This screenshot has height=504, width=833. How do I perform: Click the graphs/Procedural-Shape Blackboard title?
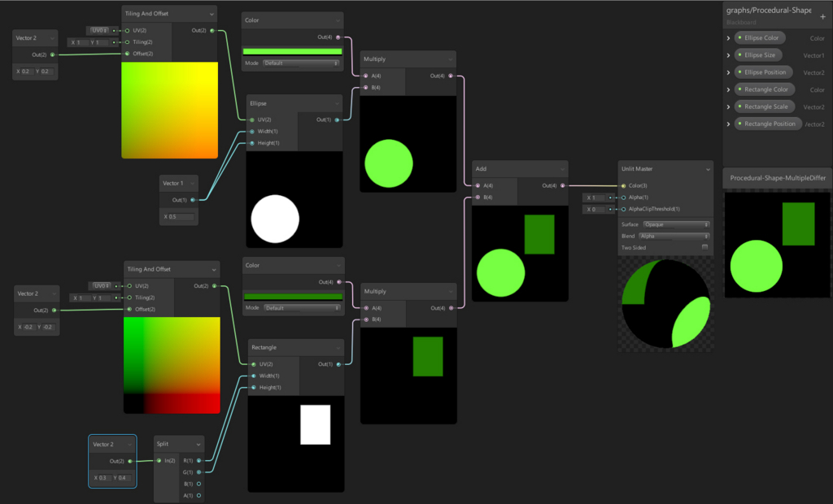769,10
